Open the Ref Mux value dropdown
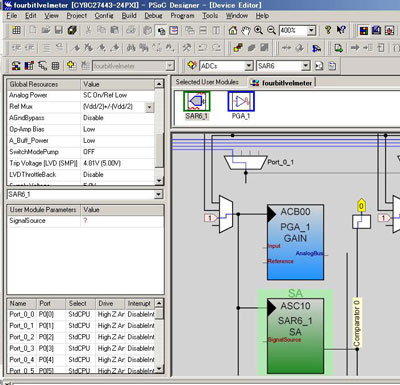 pos(149,107)
